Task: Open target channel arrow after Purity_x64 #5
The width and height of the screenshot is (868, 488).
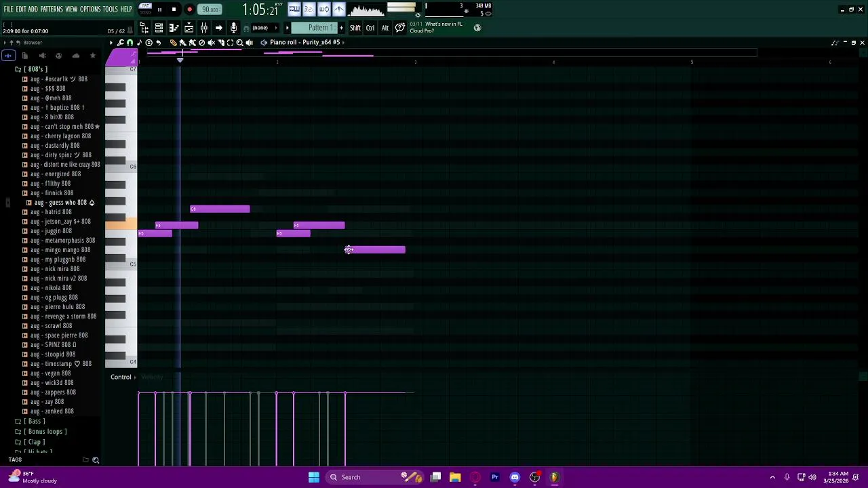Action: [343, 42]
